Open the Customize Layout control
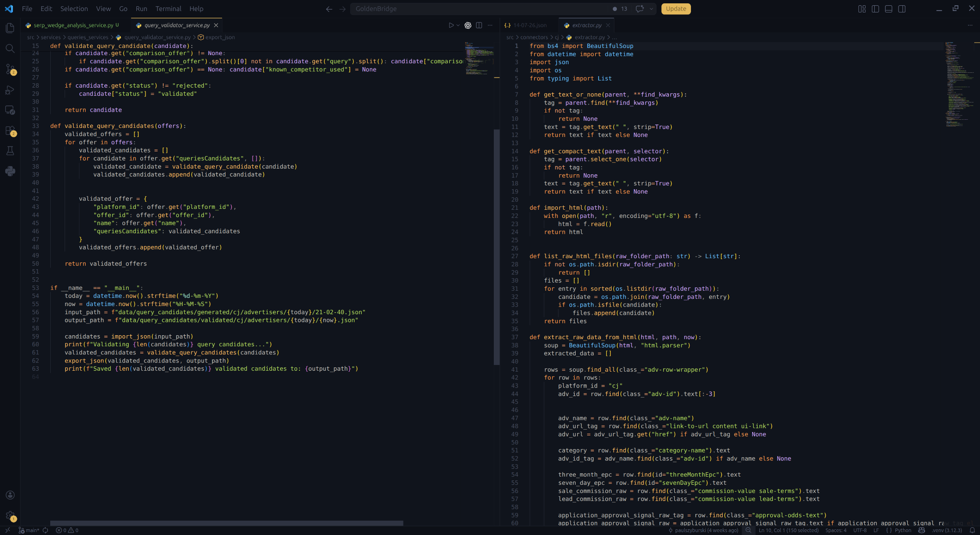Viewport: 980px width, 535px height. (862, 9)
